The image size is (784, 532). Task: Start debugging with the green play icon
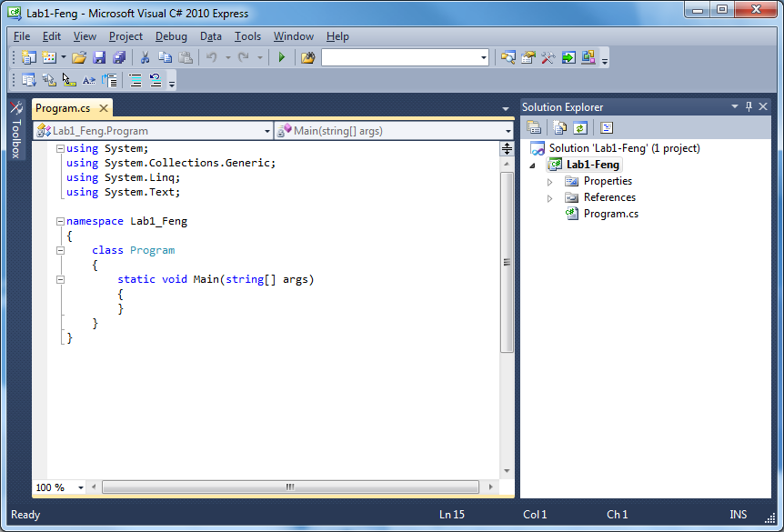pyautogui.click(x=282, y=57)
